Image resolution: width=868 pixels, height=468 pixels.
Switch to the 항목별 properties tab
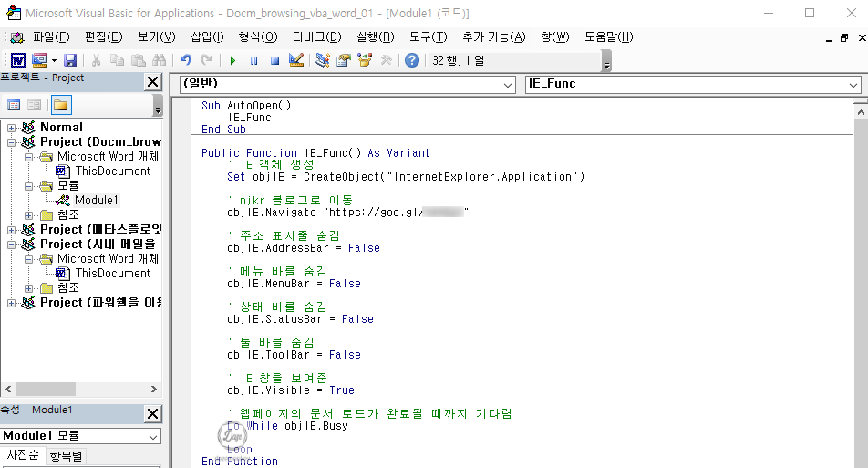tap(66, 456)
